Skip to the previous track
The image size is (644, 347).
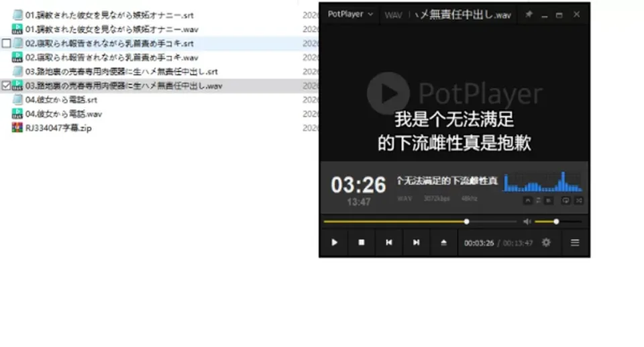point(388,242)
